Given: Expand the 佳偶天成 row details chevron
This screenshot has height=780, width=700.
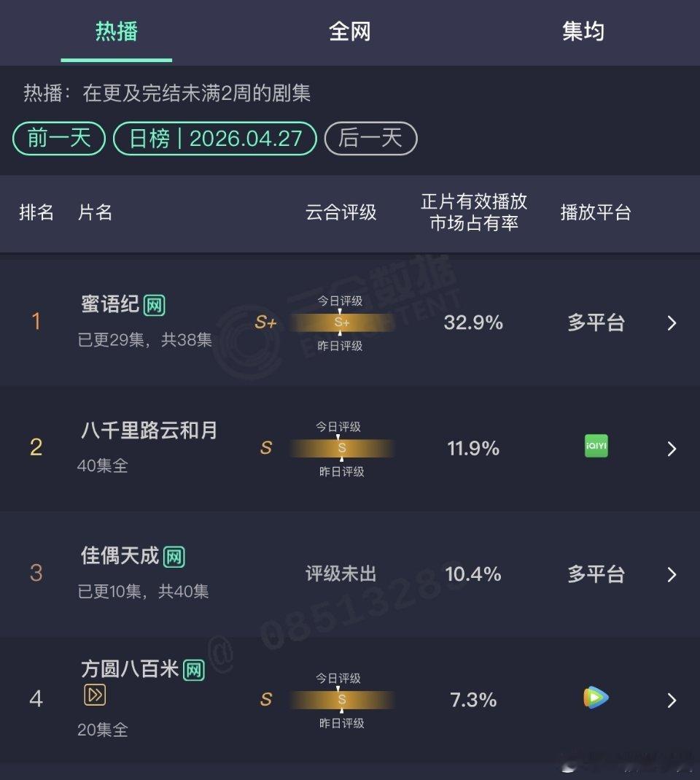Looking at the screenshot, I should pos(672,574).
